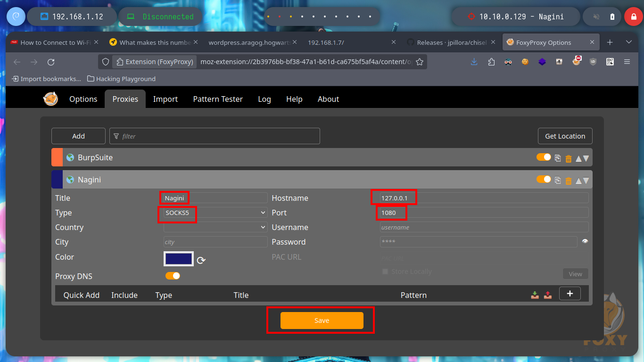
Task: Open the Firefox hamburger application menu
Action: coord(627,62)
